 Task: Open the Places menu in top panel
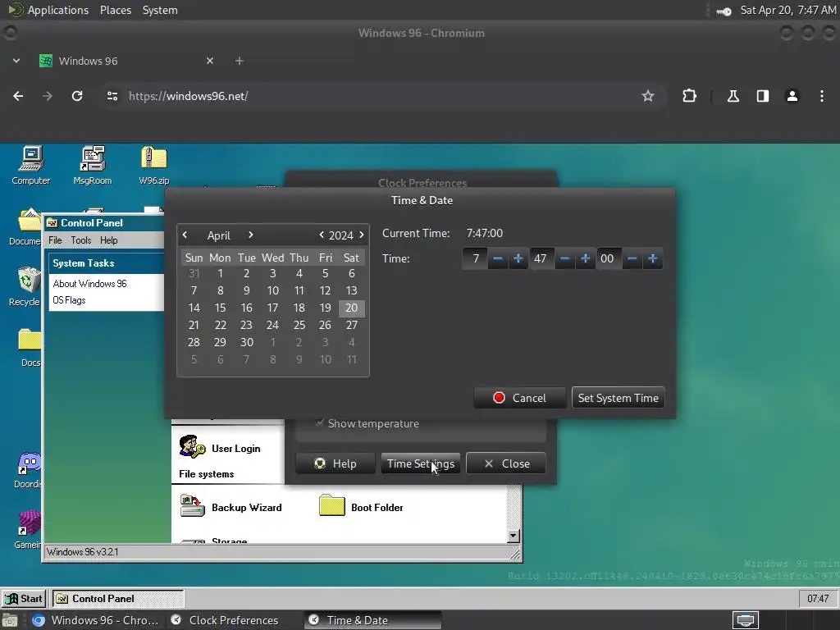point(116,10)
